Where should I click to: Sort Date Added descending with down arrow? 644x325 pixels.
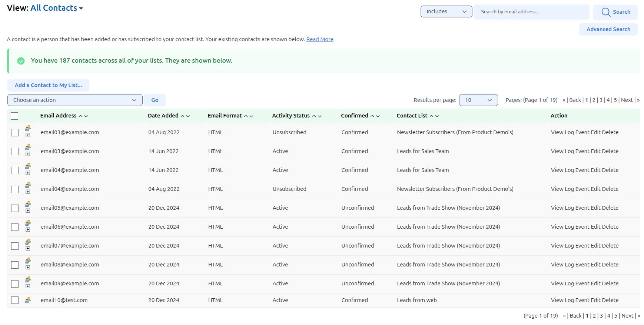(x=188, y=116)
